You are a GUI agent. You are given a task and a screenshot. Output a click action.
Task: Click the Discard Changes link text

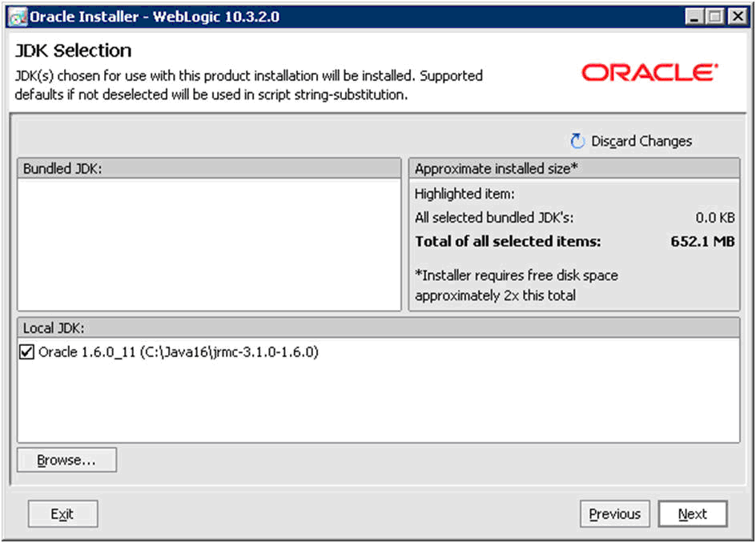[641, 141]
